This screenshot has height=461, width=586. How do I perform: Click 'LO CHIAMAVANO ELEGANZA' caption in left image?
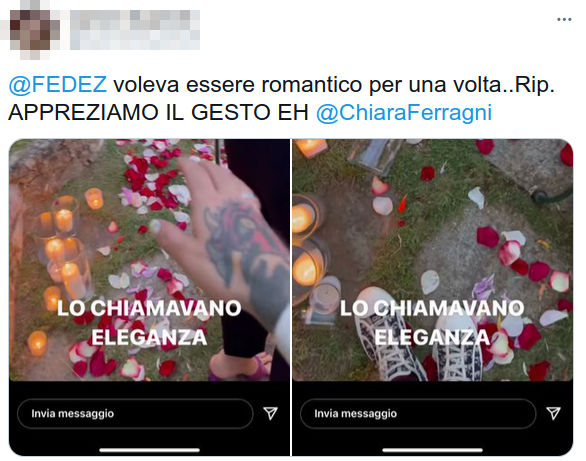149,323
